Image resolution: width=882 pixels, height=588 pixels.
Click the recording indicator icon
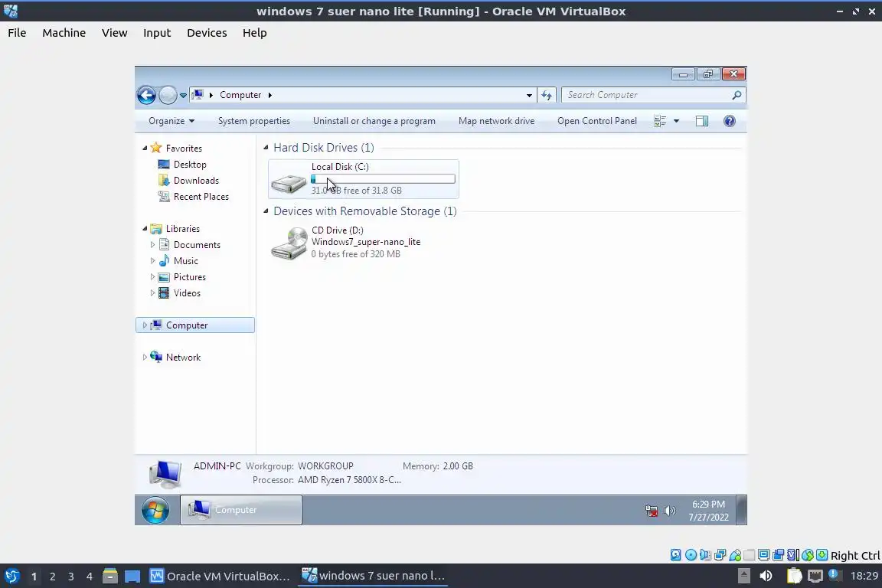pos(779,555)
